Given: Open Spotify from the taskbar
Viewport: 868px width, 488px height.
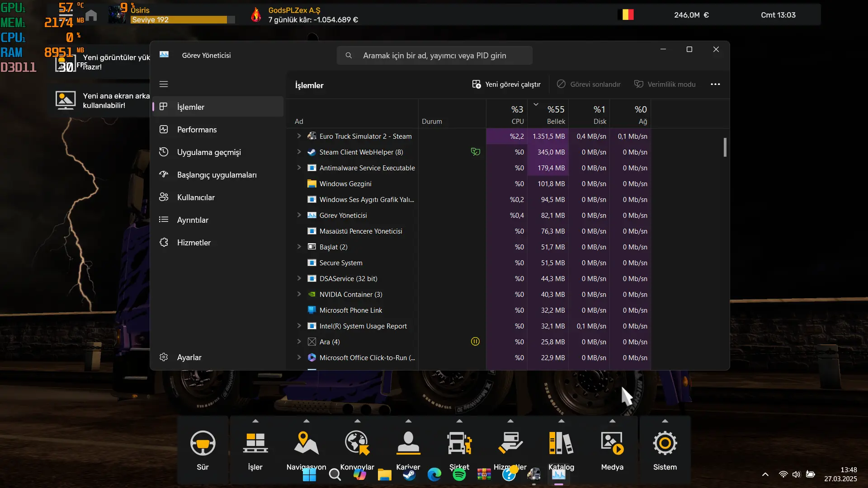Looking at the screenshot, I should (x=459, y=475).
